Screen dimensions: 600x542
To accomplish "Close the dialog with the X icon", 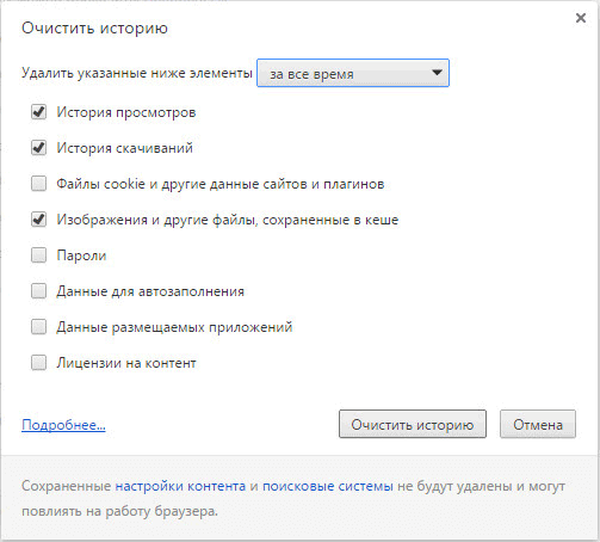I will click(x=580, y=18).
